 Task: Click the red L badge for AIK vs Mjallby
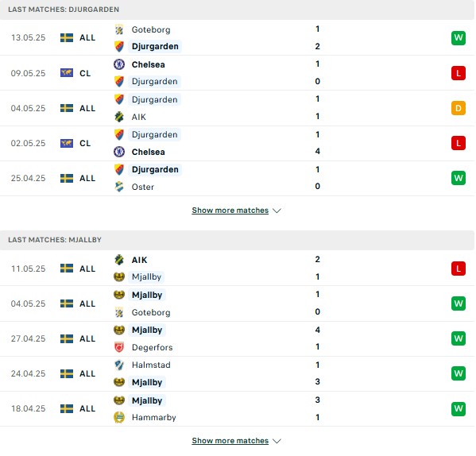tap(458, 269)
